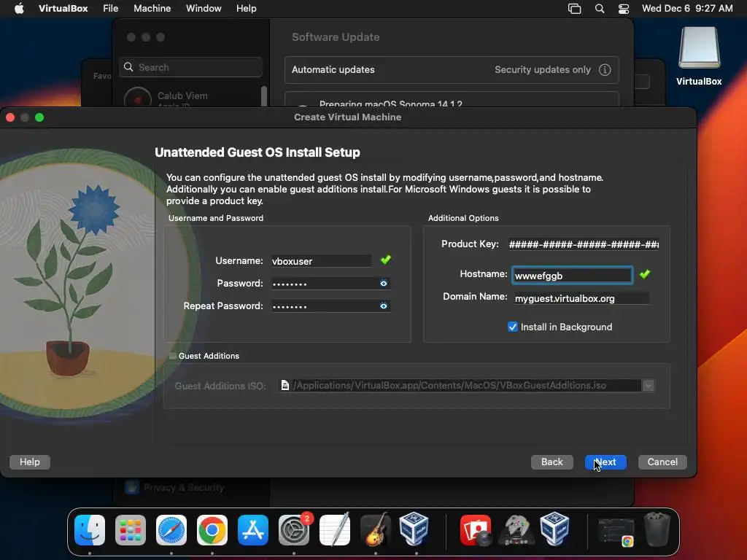Expand the Guest Additions ISO dropdown
This screenshot has height=560, width=747.
pyautogui.click(x=649, y=386)
